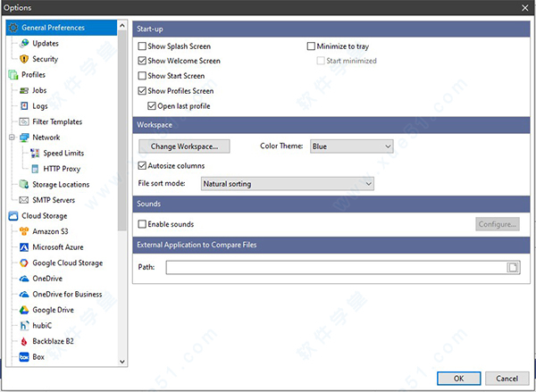The height and width of the screenshot is (392, 536).
Task: Open the Color Theme dropdown
Action: click(350, 146)
